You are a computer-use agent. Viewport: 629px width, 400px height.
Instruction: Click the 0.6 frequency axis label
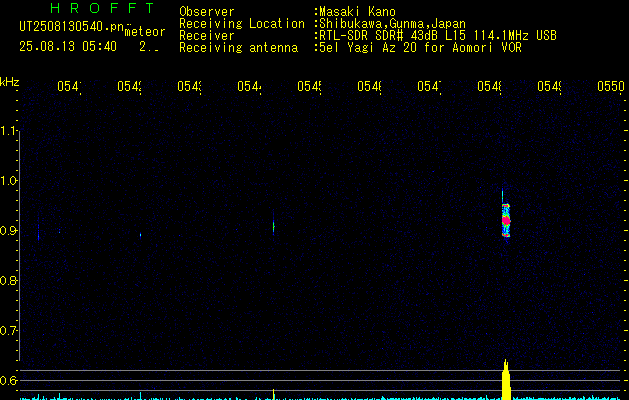point(9,380)
